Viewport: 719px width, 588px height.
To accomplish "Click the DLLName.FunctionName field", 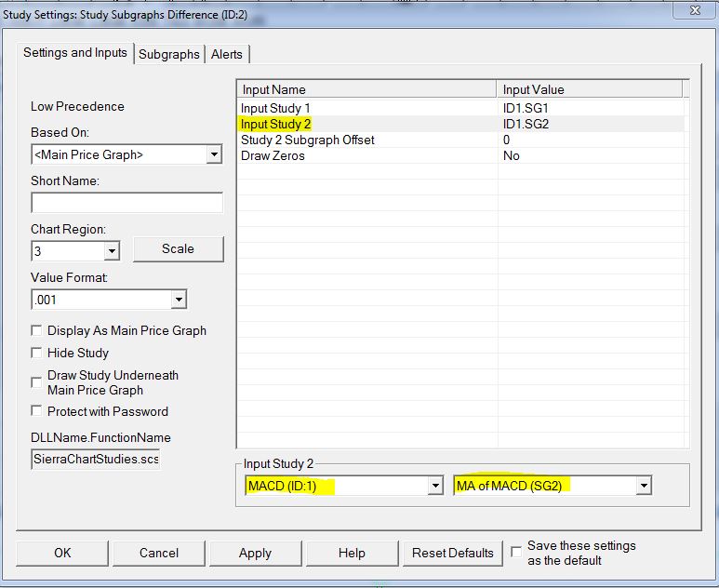I will 96,459.
